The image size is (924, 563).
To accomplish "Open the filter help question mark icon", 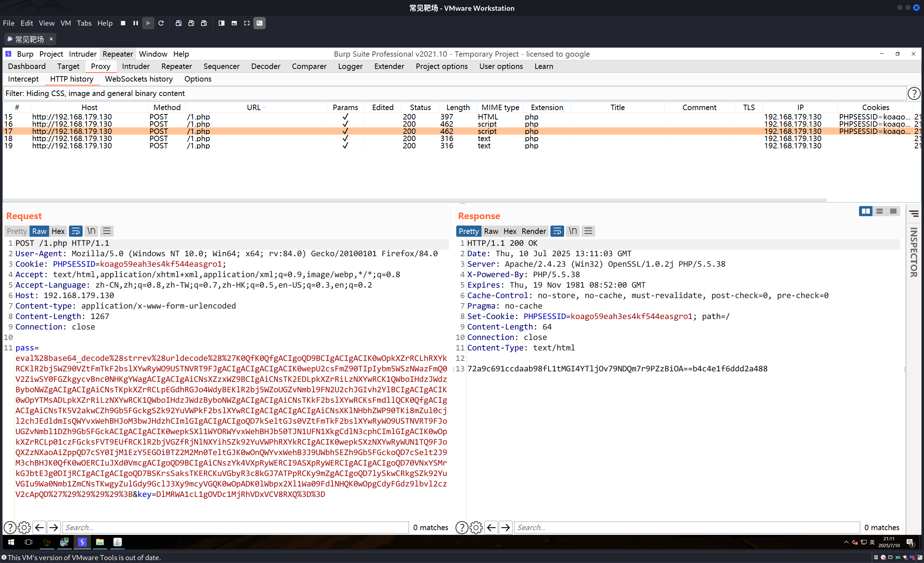I will (914, 93).
